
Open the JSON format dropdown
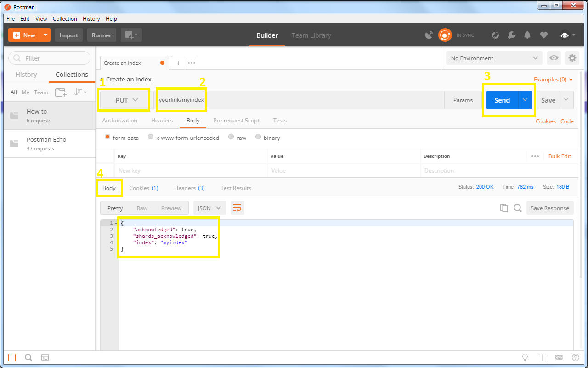pyautogui.click(x=209, y=208)
